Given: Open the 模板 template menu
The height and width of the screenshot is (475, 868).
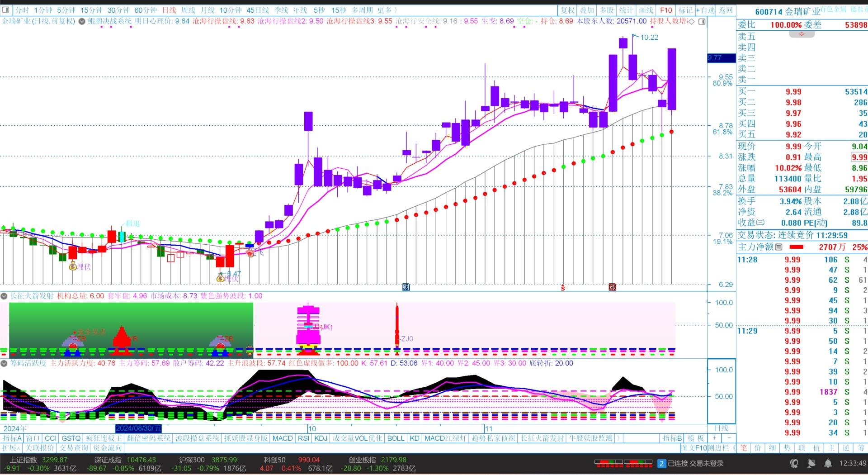Looking at the screenshot, I should tap(696, 438).
